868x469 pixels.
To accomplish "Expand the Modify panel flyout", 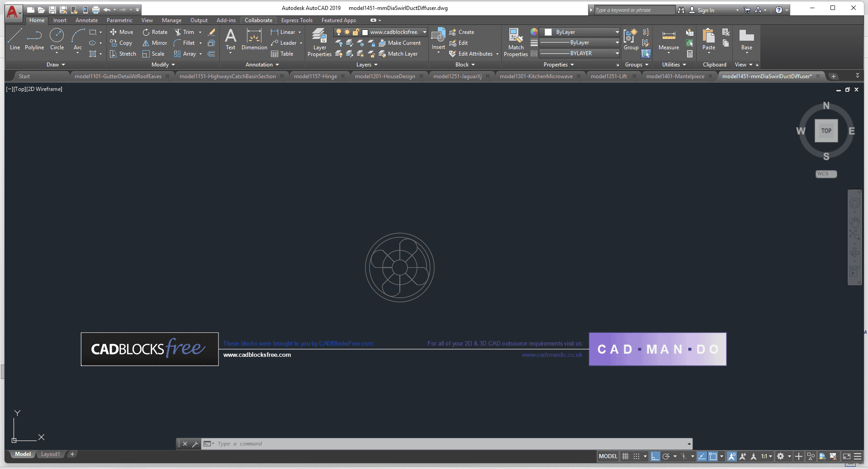I will [163, 65].
